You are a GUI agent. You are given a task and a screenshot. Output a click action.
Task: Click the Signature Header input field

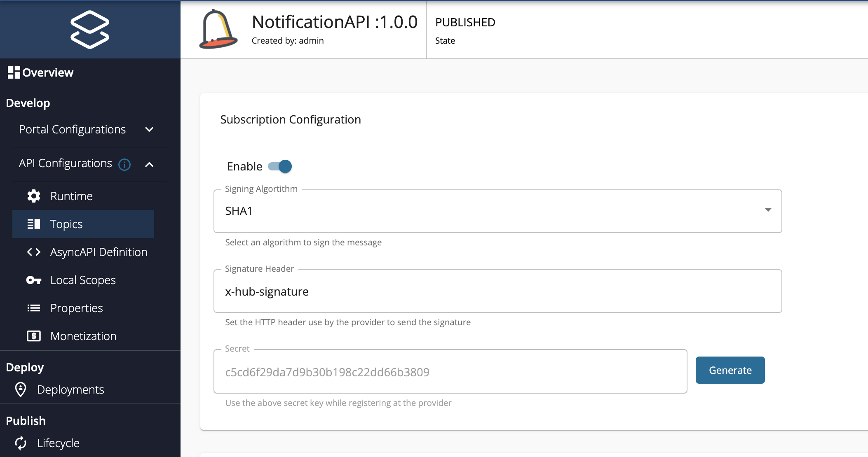(x=498, y=291)
